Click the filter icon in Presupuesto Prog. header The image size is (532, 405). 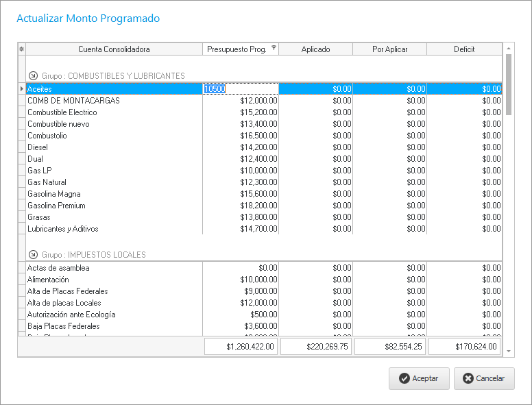coord(274,48)
